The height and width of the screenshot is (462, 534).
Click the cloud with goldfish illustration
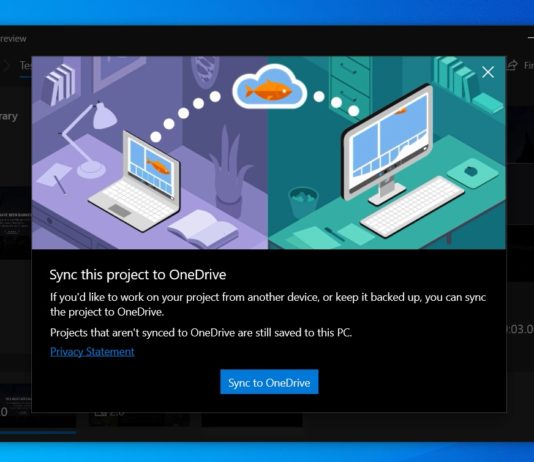tap(269, 87)
